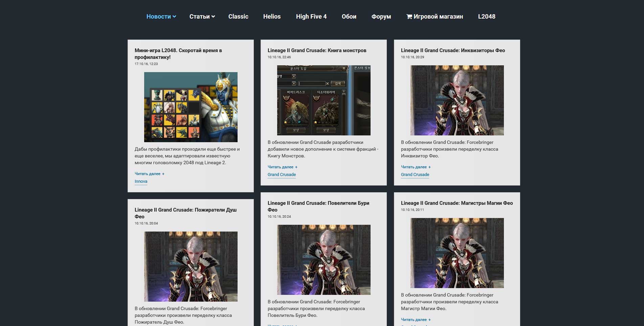This screenshot has height=326, width=644.
Task: Open the Classic menu item
Action: (238, 17)
